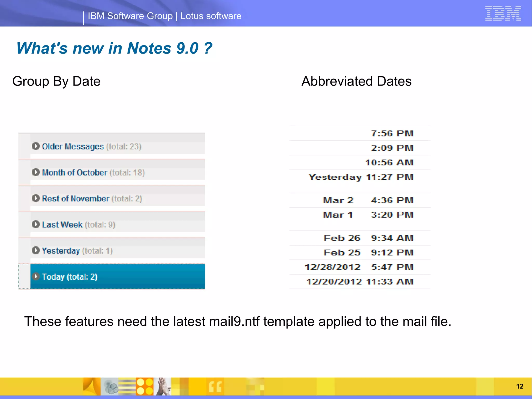Click the IBM logo in header
This screenshot has width=532, height=399.
pyautogui.click(x=503, y=13)
